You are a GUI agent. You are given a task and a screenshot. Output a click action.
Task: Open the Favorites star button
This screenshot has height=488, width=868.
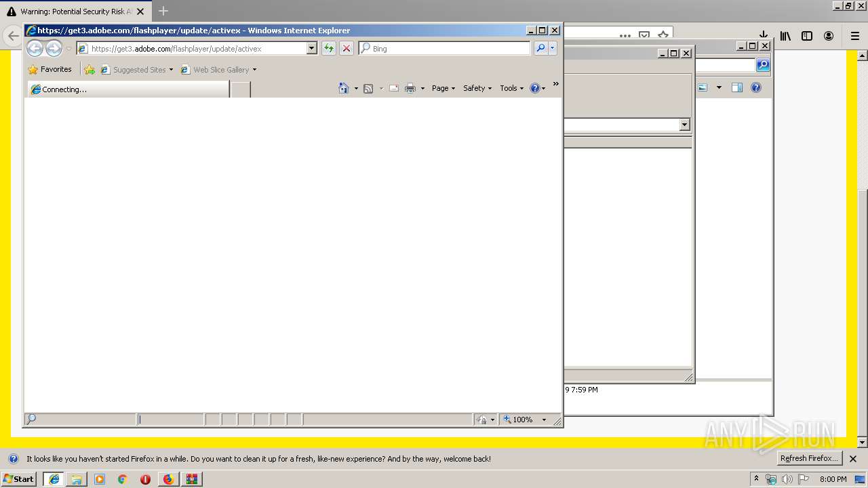click(50, 69)
